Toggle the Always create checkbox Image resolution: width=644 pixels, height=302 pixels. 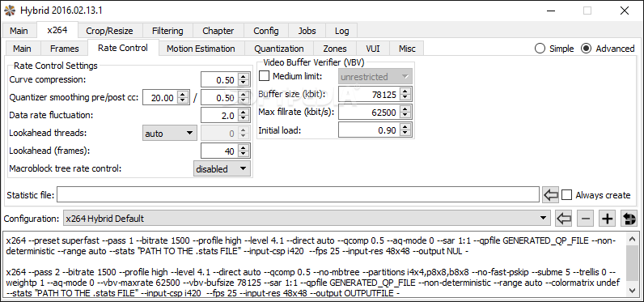[567, 195]
